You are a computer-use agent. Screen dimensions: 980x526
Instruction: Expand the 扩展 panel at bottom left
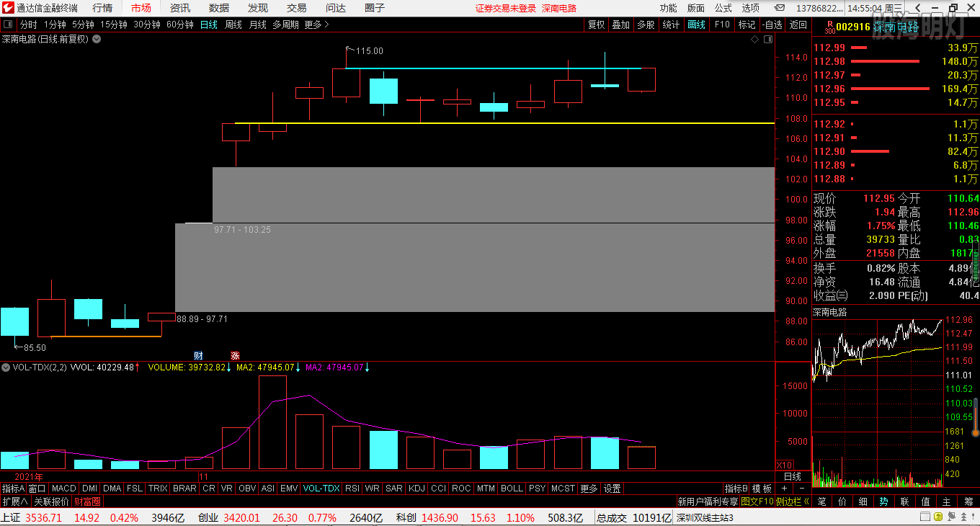tap(14, 502)
